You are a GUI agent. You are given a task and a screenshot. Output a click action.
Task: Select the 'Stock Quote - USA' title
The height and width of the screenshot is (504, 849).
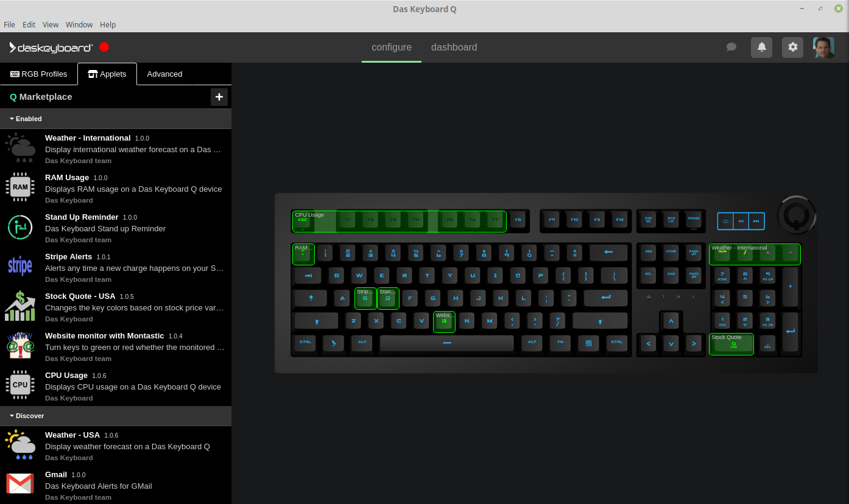point(80,296)
